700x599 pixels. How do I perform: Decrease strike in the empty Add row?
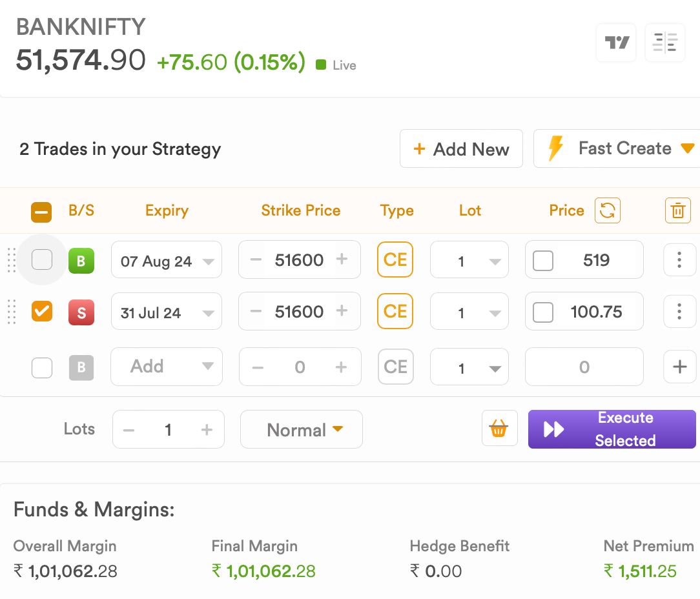[x=258, y=368]
